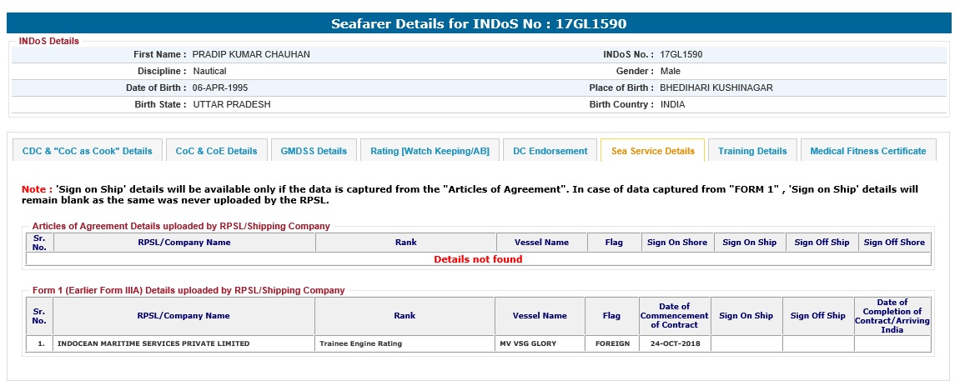View the Training Details tab
The width and height of the screenshot is (980, 386).
pos(752,151)
